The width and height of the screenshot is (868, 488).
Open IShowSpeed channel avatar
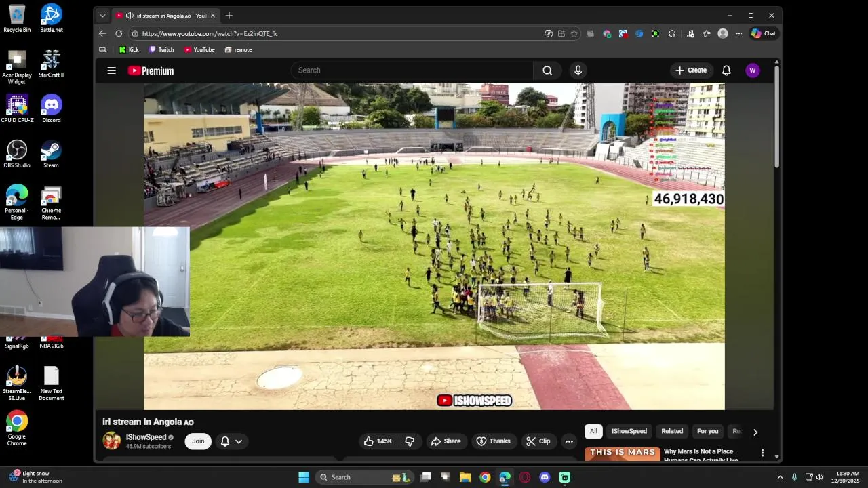tap(112, 441)
